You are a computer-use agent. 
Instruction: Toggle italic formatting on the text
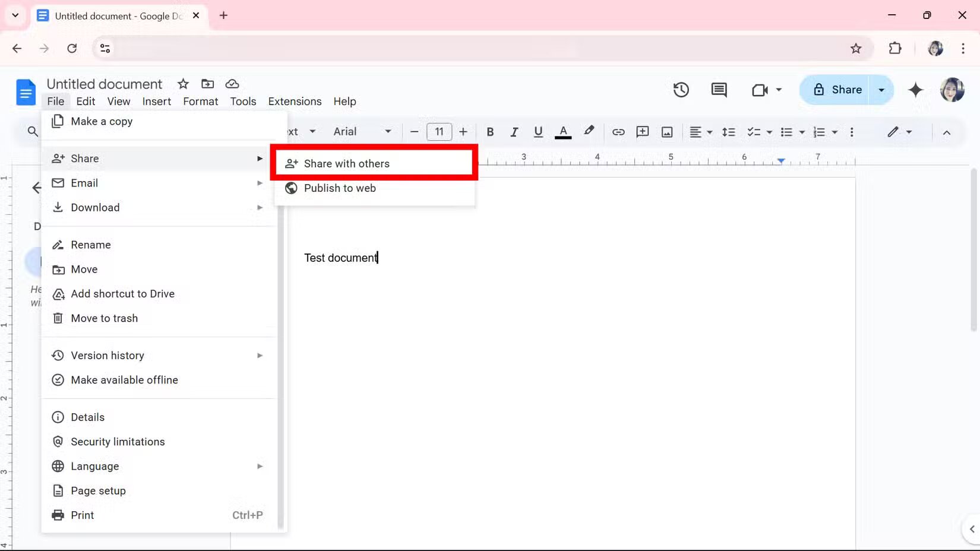(x=514, y=132)
